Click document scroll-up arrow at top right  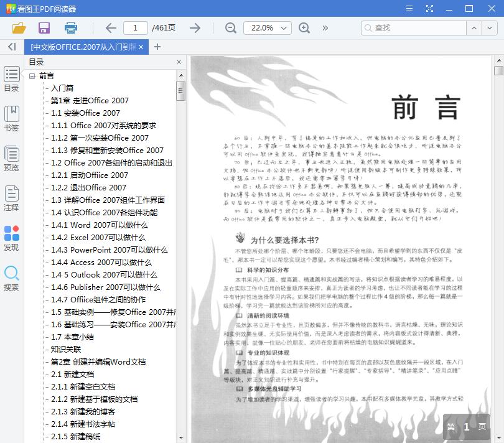pyautogui.click(x=498, y=60)
